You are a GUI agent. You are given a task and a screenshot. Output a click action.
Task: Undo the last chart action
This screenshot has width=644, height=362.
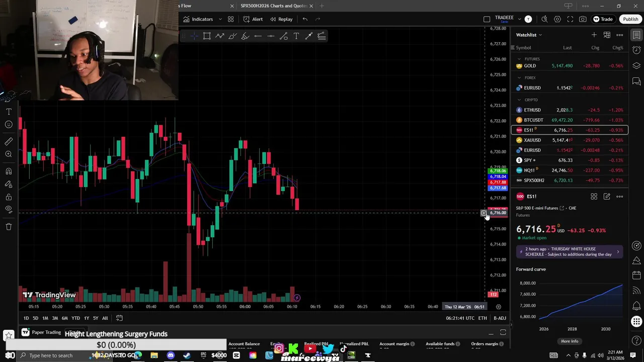tap(305, 19)
